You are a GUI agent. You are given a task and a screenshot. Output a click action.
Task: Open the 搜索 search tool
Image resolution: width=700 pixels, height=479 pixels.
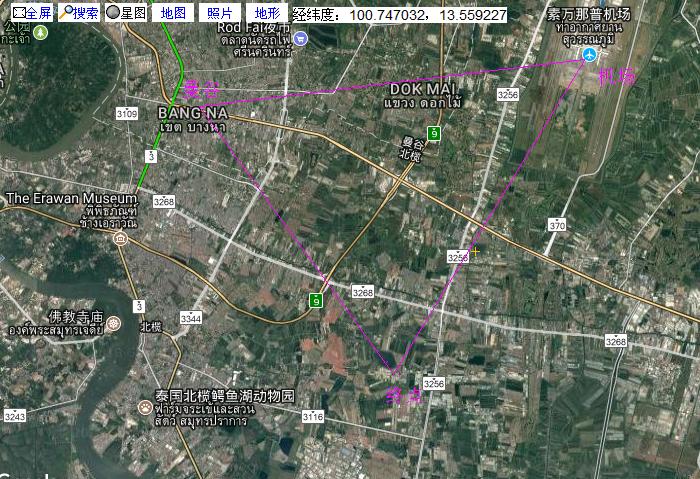[79, 13]
